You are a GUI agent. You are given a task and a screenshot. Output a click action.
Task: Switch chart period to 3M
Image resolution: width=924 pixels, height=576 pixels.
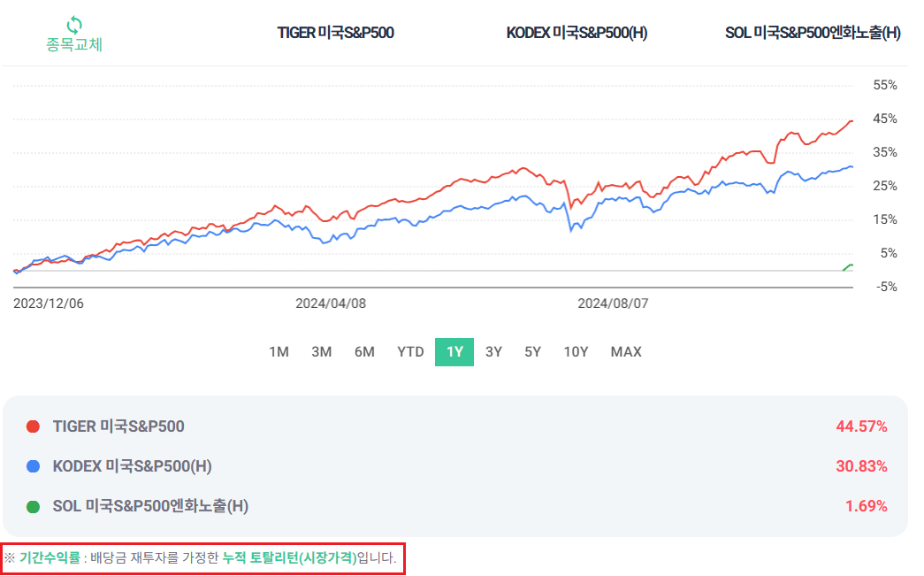(x=321, y=352)
